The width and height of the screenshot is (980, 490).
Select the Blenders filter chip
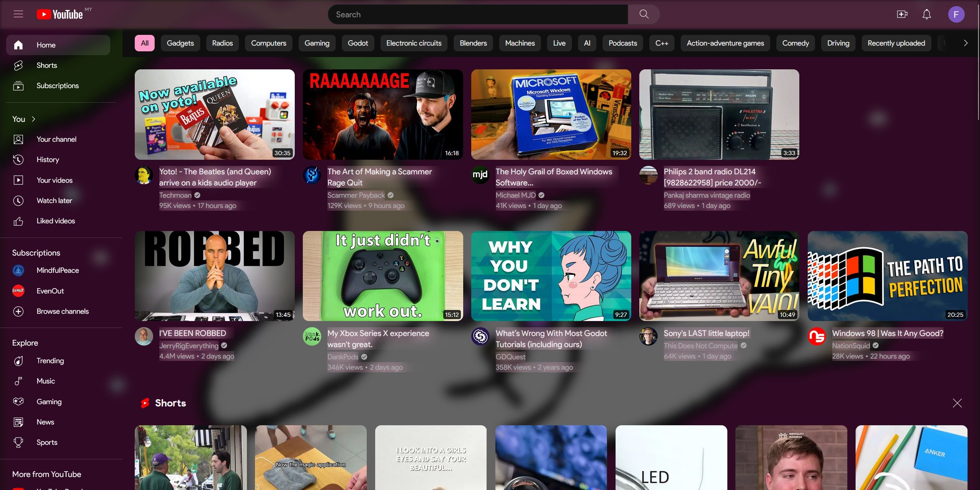click(x=473, y=43)
